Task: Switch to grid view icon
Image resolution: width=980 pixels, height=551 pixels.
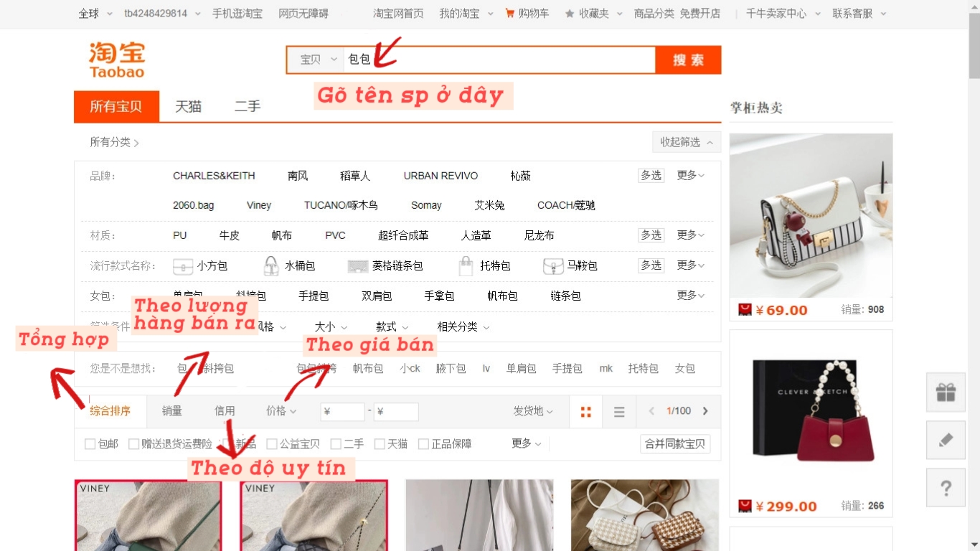Action: (x=586, y=411)
